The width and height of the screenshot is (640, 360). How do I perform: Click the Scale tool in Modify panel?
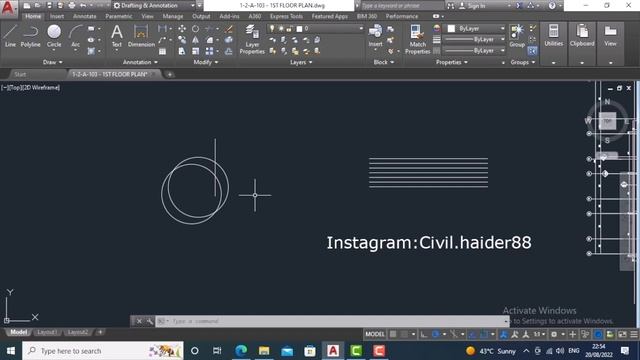click(196, 51)
